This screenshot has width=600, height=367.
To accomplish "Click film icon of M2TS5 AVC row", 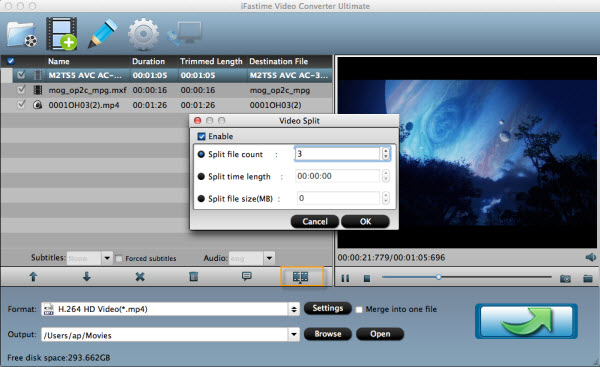I will [x=38, y=75].
